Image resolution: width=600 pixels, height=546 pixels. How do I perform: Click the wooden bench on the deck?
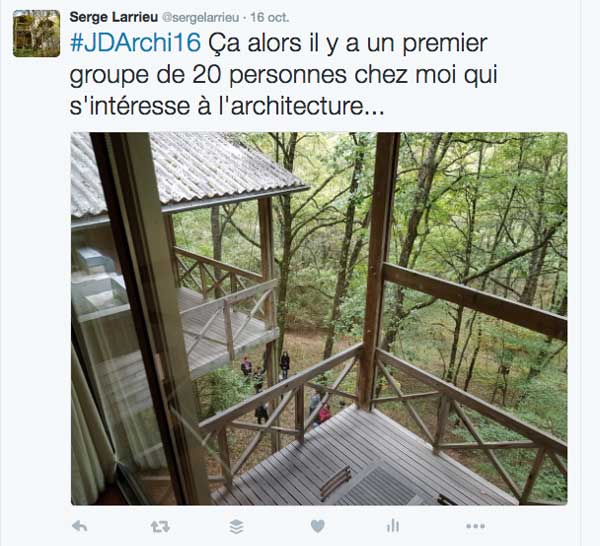coord(336,482)
